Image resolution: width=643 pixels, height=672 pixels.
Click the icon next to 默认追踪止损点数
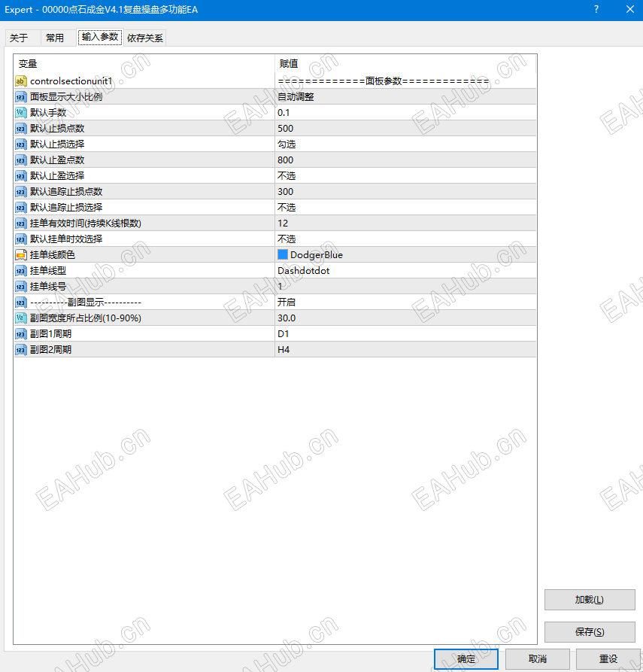point(20,192)
